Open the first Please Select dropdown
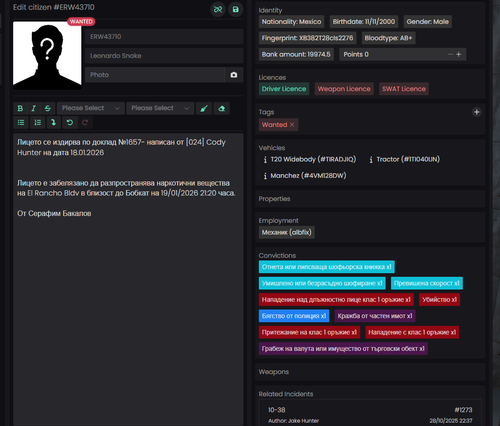This screenshot has width=500, height=426. (x=91, y=108)
